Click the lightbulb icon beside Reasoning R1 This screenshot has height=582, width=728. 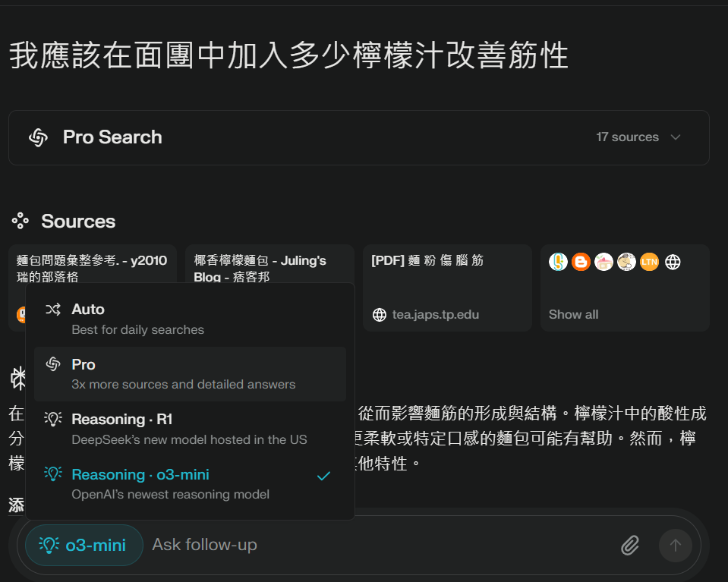coord(53,419)
